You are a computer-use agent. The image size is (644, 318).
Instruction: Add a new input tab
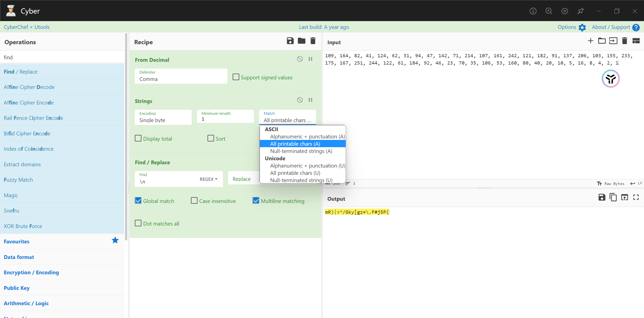point(590,41)
